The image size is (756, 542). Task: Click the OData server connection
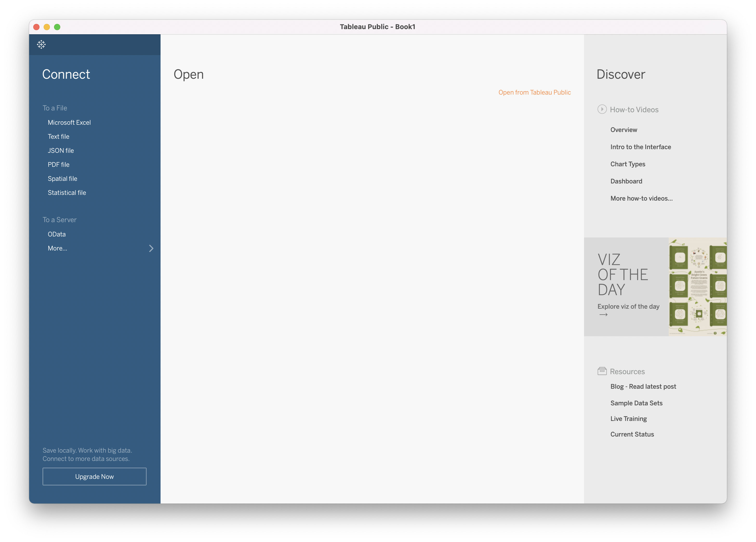[x=56, y=234]
